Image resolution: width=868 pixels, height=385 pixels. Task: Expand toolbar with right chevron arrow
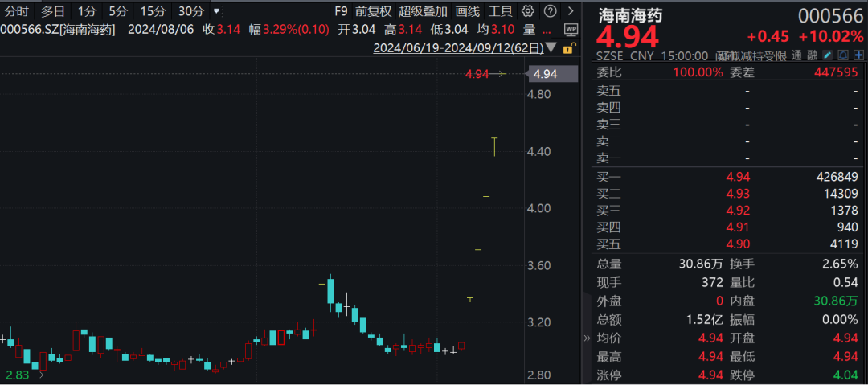(572, 11)
